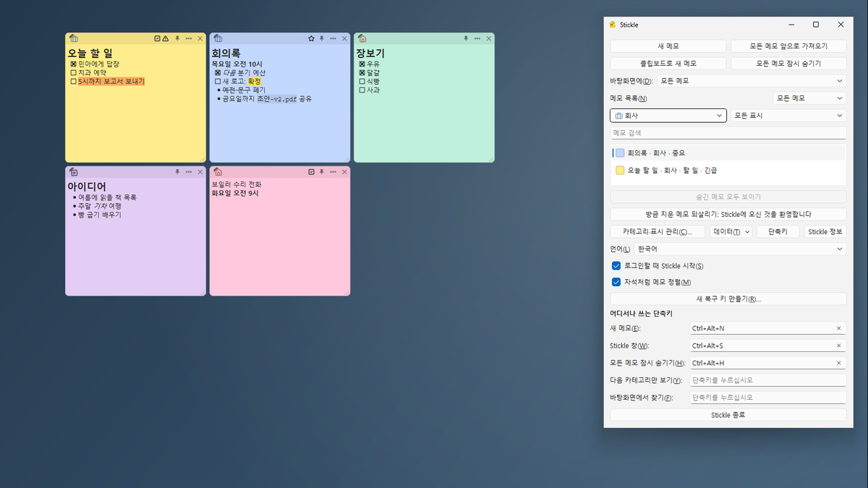Viewport: 868px width, 488px height.
Task: Click blue color swatch beside 회의록 list item
Action: tap(620, 153)
